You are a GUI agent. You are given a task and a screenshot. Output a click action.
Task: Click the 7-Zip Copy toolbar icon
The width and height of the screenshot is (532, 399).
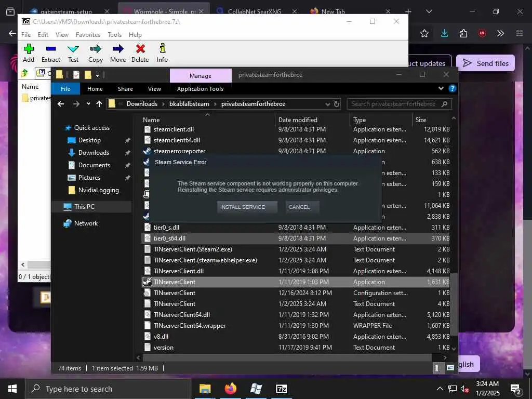tap(96, 53)
